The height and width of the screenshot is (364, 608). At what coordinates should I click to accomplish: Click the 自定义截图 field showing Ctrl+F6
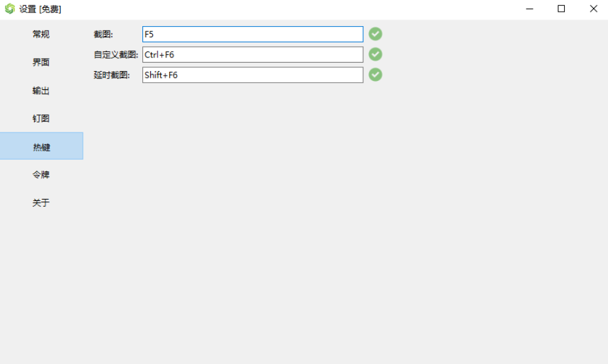252,54
